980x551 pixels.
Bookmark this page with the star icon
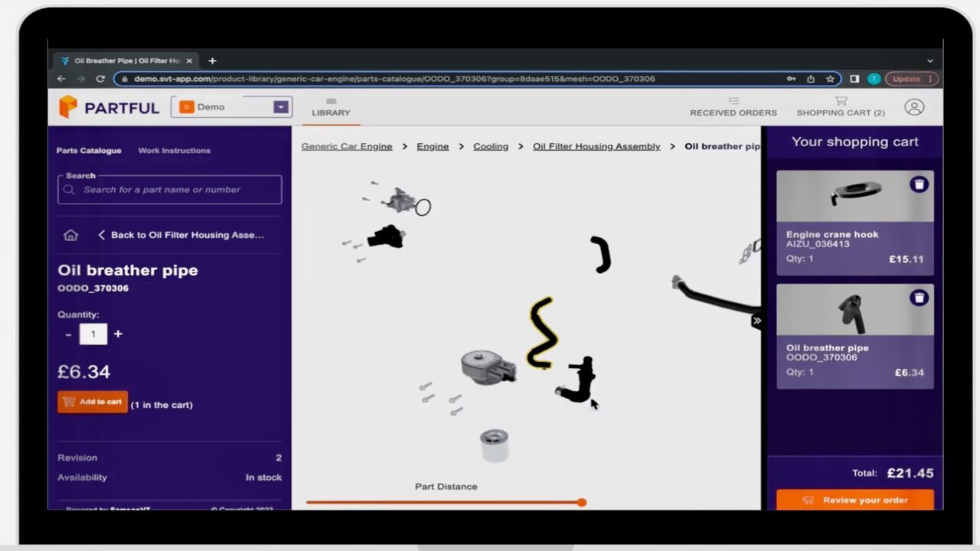click(830, 79)
